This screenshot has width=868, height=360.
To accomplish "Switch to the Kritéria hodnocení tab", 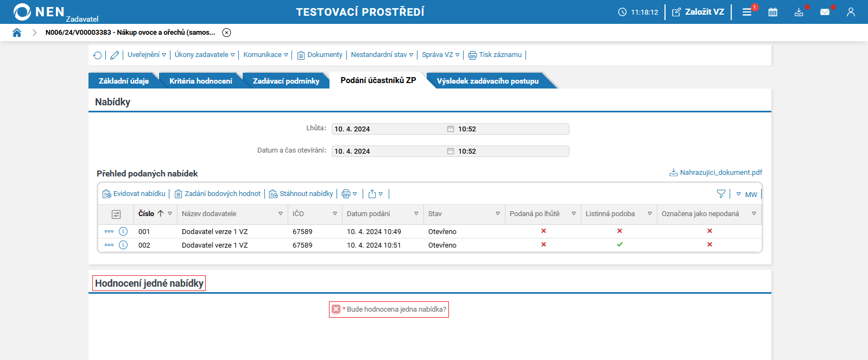I will click(200, 81).
